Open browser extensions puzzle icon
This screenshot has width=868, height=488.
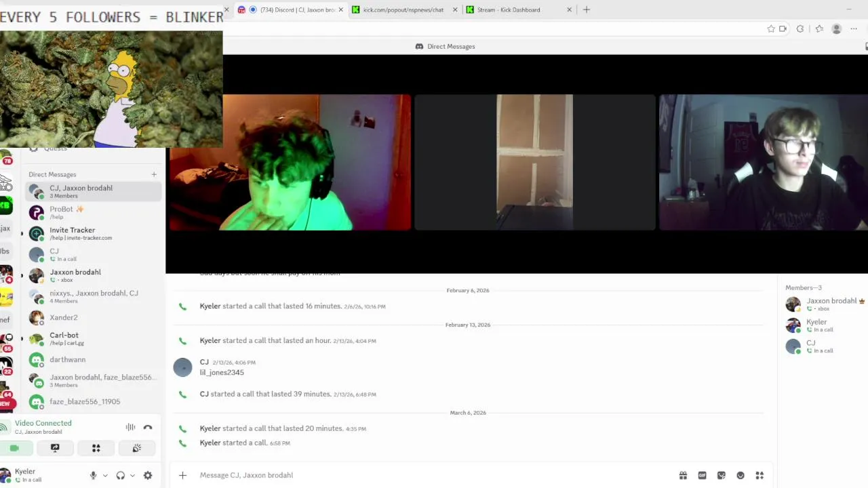[x=800, y=29]
